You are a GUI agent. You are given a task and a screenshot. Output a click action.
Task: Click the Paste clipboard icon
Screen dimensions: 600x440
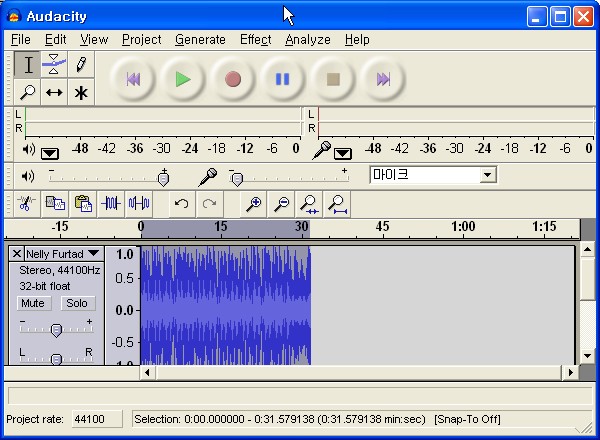[x=83, y=204]
